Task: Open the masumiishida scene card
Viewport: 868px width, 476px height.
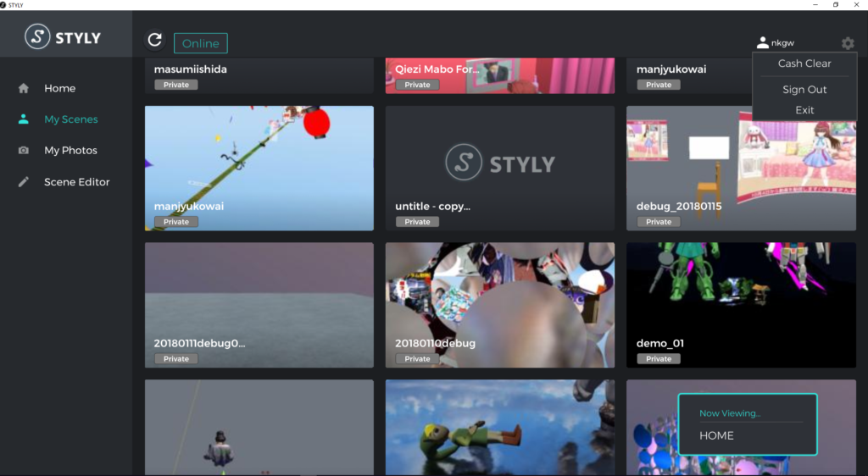Action: point(259,75)
